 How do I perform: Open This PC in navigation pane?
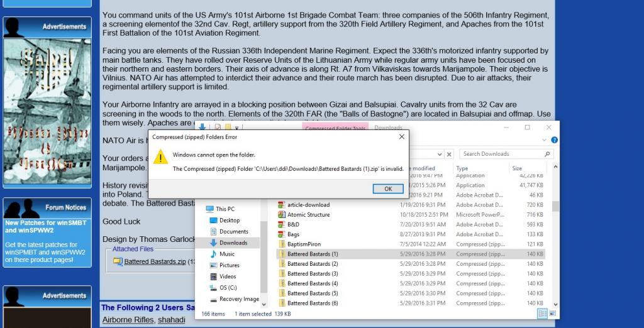pos(225,209)
